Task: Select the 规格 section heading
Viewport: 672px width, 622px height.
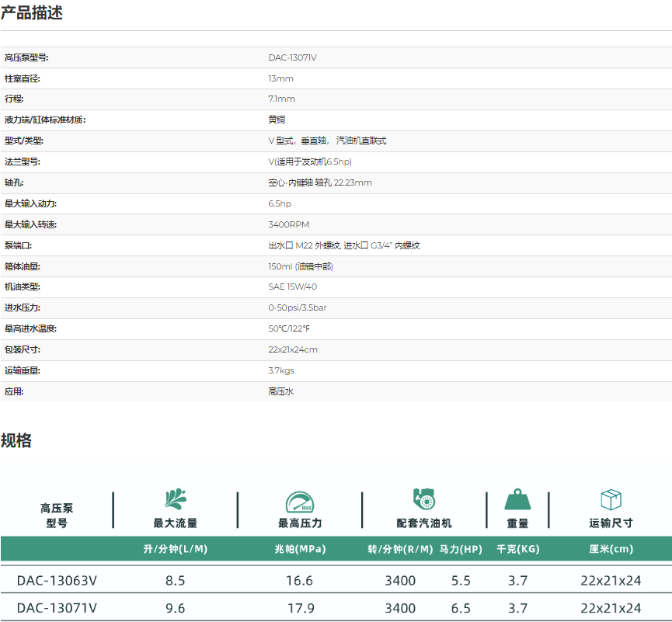Action: point(16,440)
